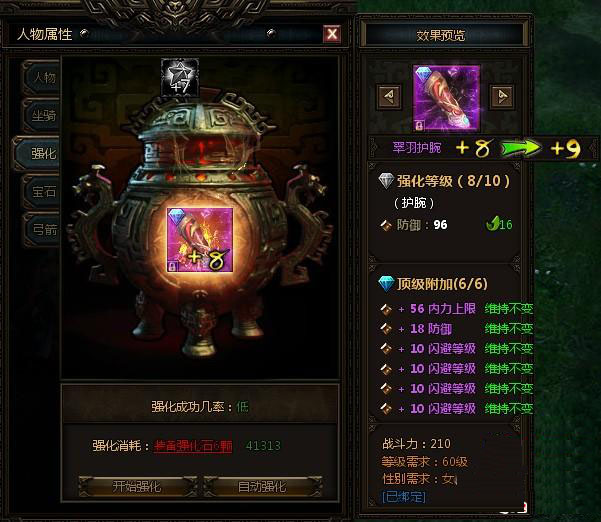Screen dimensions: 601x522
Task: Open the 宝石 gem tab
Action: [x=44, y=191]
